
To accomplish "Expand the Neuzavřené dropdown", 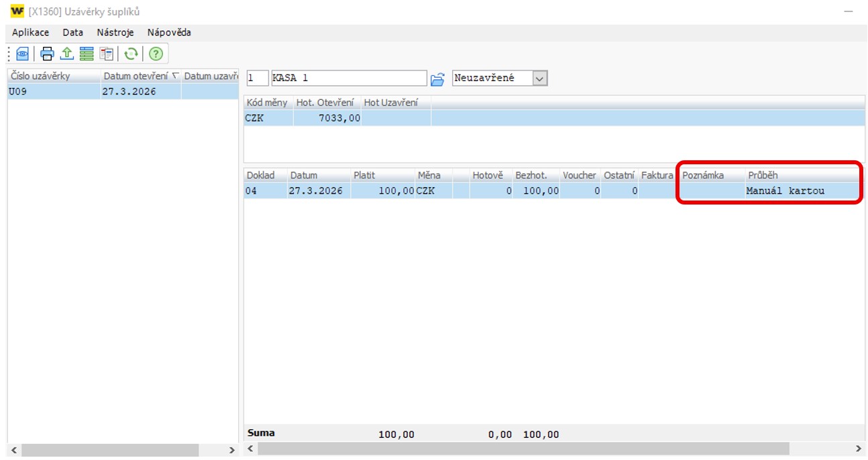I will coord(539,78).
